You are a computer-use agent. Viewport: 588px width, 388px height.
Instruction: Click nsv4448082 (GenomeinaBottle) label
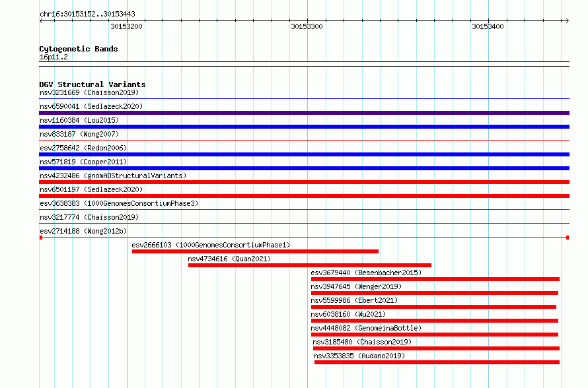click(x=366, y=328)
